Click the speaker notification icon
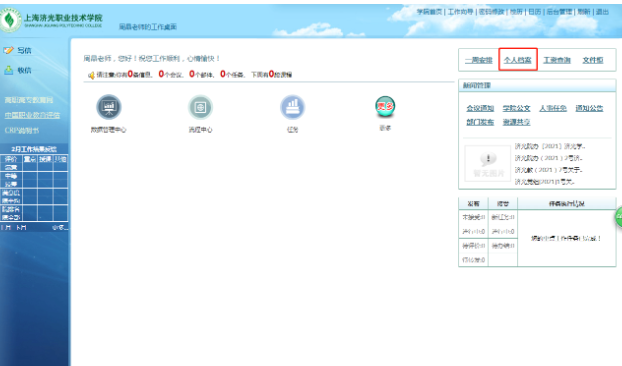The height and width of the screenshot is (366, 622). click(x=91, y=75)
